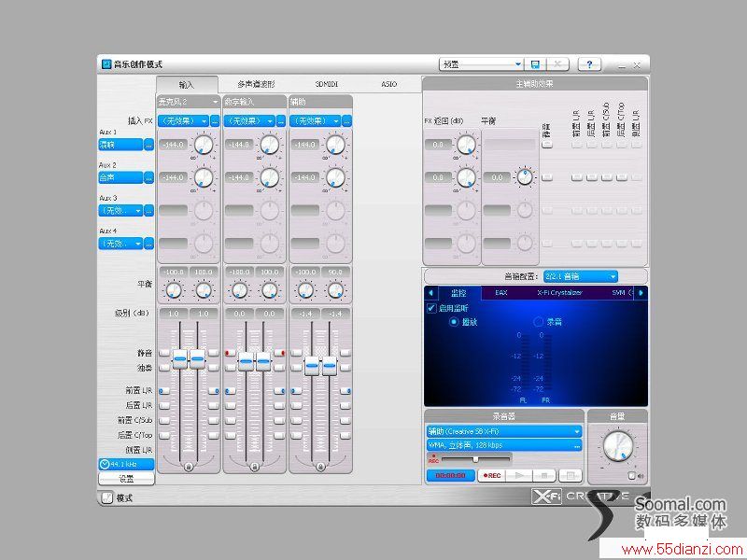This screenshot has height=560, width=747.
Task: Click the last recorder button right of stop
Action: (x=571, y=475)
